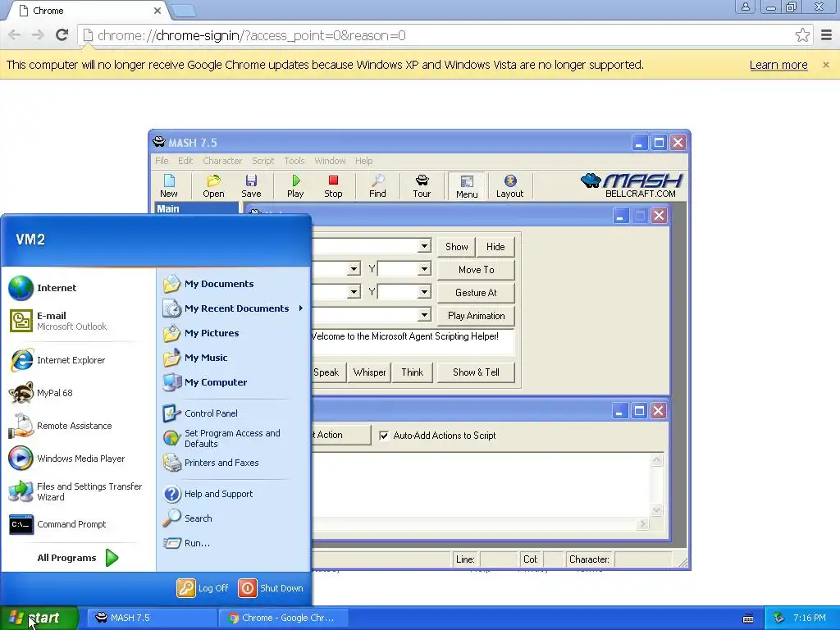The image size is (840, 630).
Task: Expand All Programs list
Action: tap(78, 558)
